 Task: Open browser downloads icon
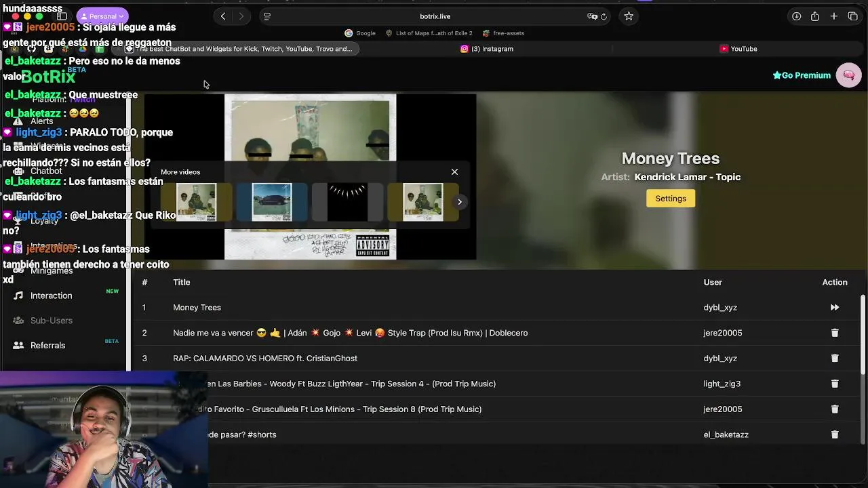point(796,16)
